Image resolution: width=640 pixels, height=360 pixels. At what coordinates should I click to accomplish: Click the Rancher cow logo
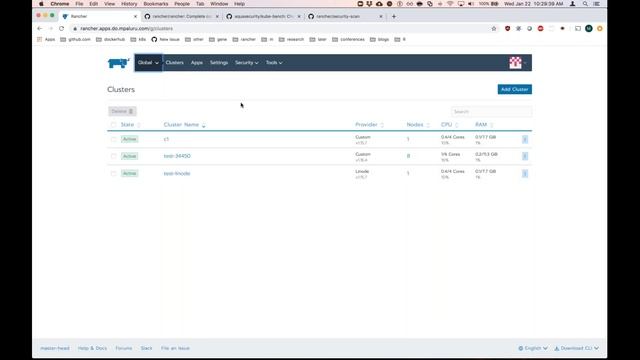point(118,63)
